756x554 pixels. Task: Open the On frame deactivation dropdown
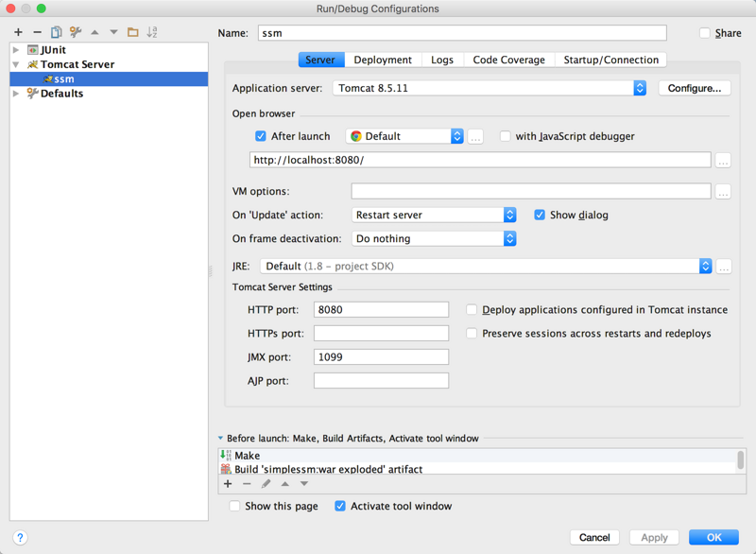(x=434, y=238)
